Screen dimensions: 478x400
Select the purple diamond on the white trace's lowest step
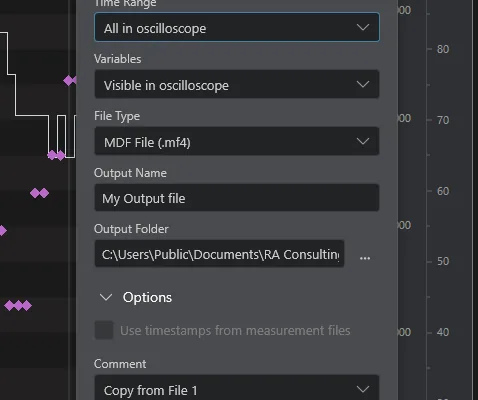pyautogui.click(x=56, y=155)
